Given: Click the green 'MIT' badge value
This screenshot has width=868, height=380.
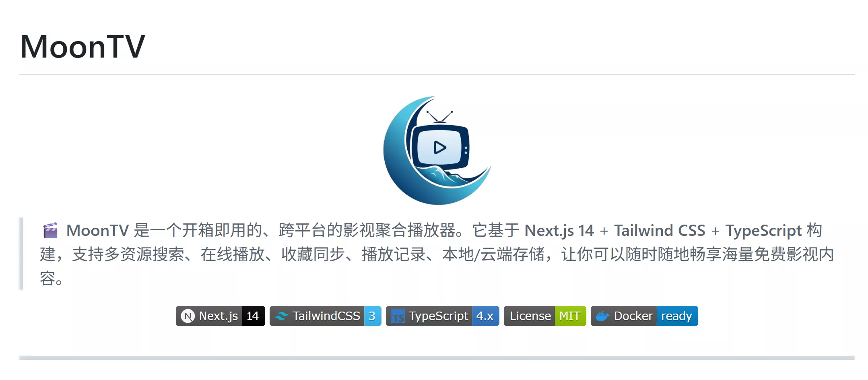Looking at the screenshot, I should (x=570, y=316).
